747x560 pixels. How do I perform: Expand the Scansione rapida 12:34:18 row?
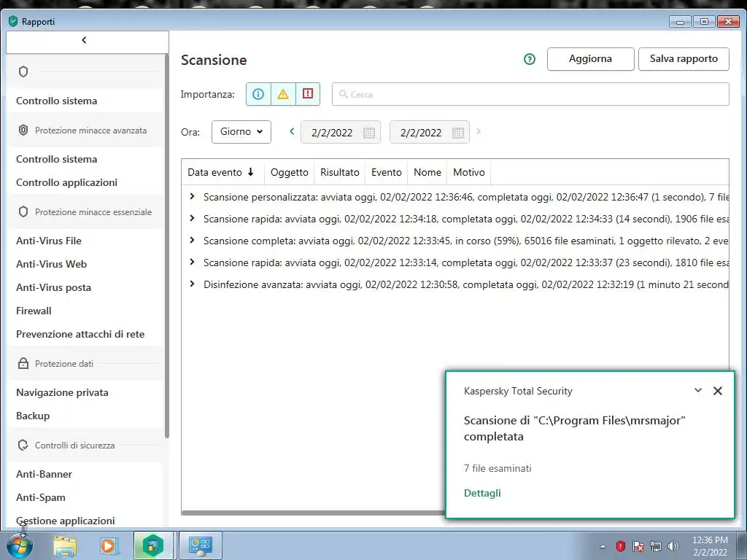[192, 218]
